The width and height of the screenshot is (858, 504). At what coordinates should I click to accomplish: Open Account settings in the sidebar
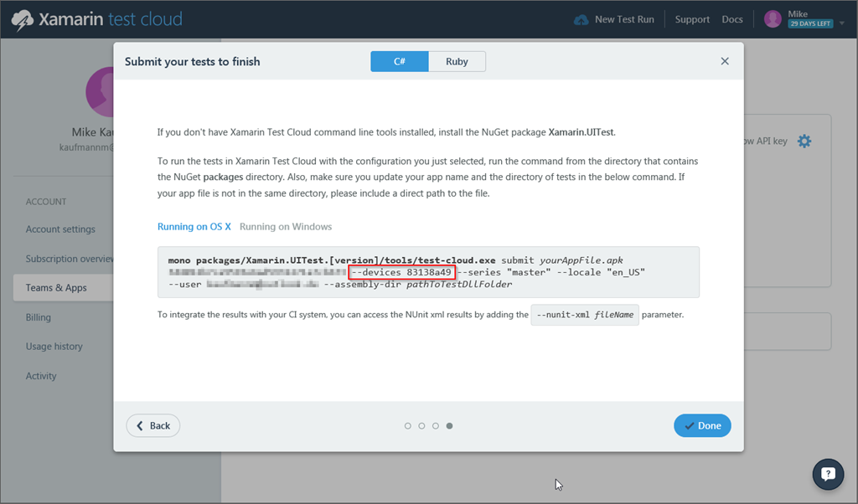tap(60, 229)
